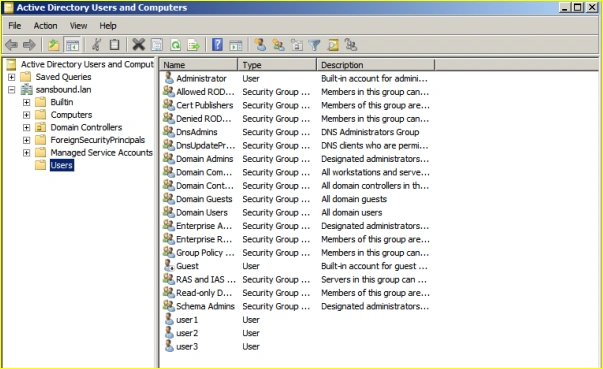Expand the Saved Queries node
The height and width of the screenshot is (369, 603).
[12, 77]
